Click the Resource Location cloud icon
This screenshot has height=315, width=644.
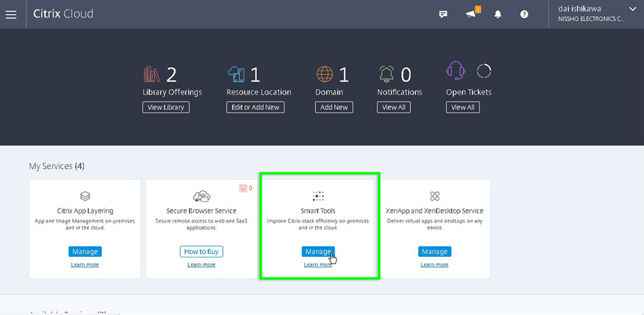point(237,73)
